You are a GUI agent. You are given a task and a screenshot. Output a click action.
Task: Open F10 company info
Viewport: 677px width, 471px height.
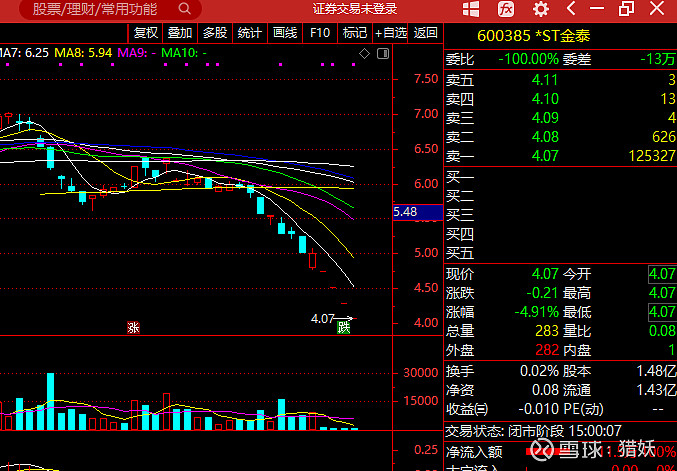point(320,32)
